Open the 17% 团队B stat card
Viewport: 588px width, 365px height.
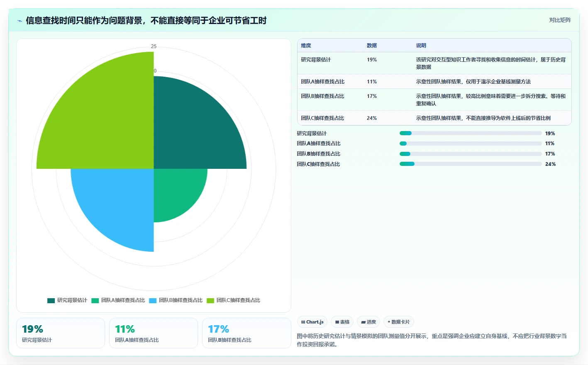point(246,333)
